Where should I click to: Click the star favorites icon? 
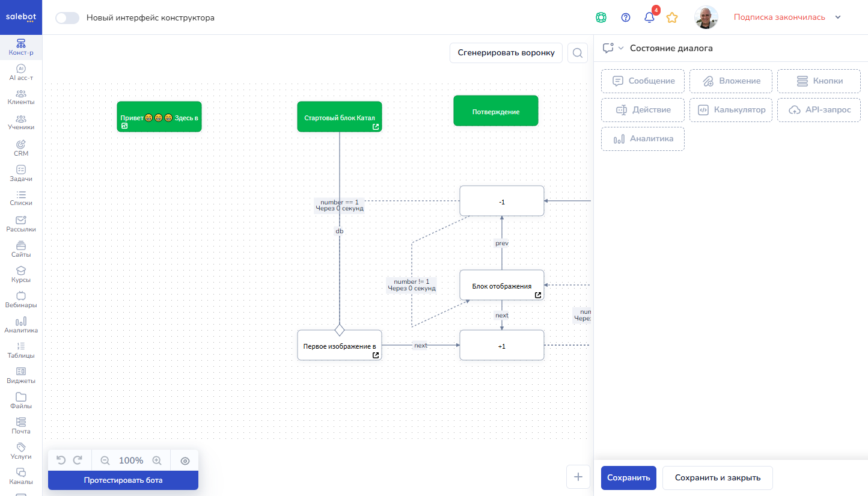[672, 17]
